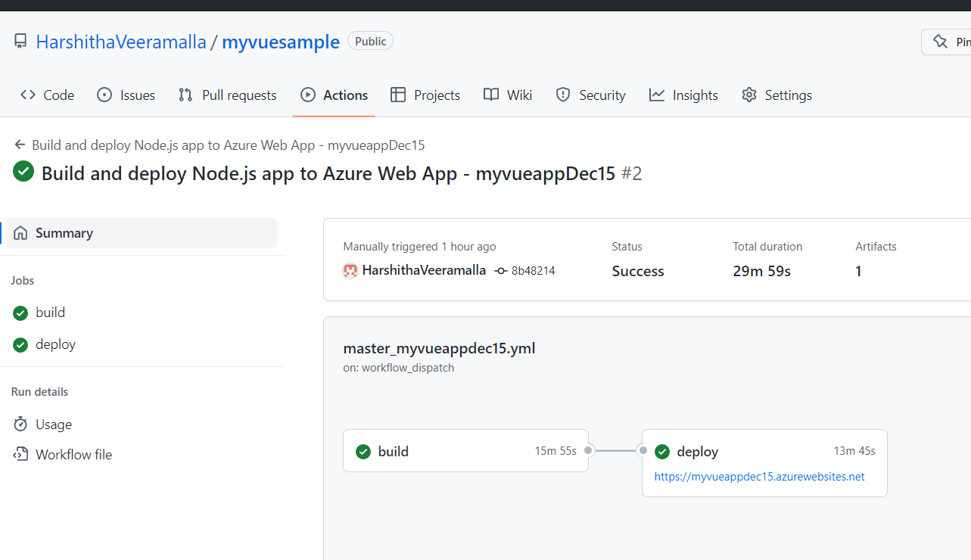Click the build job box in workflow graph
Viewport: 971px width, 560px height.
(x=465, y=451)
